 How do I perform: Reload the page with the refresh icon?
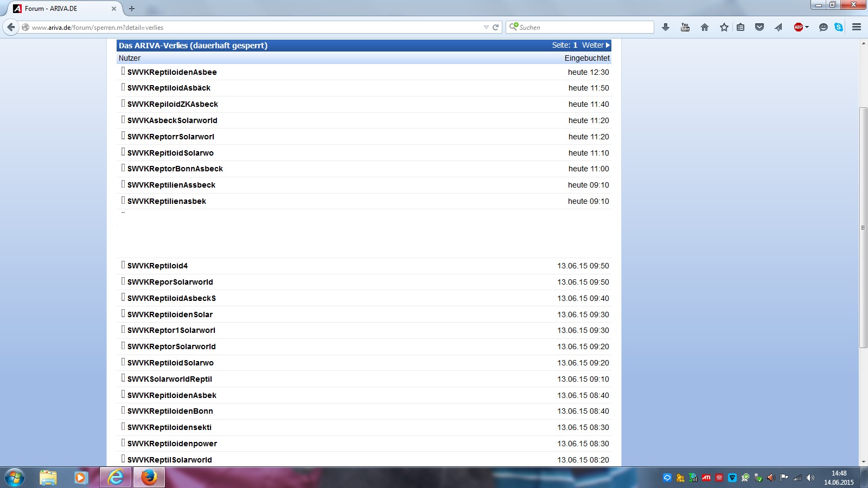(495, 27)
